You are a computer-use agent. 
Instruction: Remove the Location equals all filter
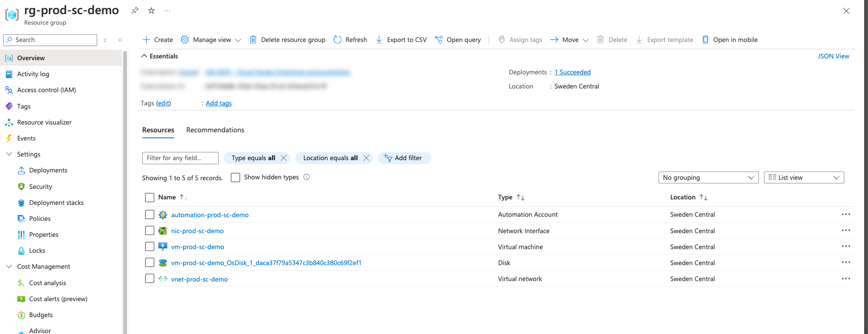366,158
